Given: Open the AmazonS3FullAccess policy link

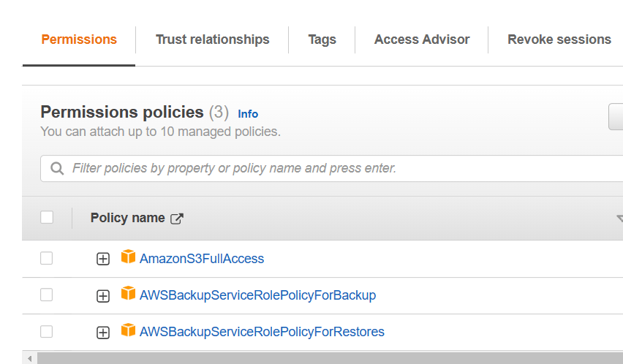Looking at the screenshot, I should click(x=202, y=259).
